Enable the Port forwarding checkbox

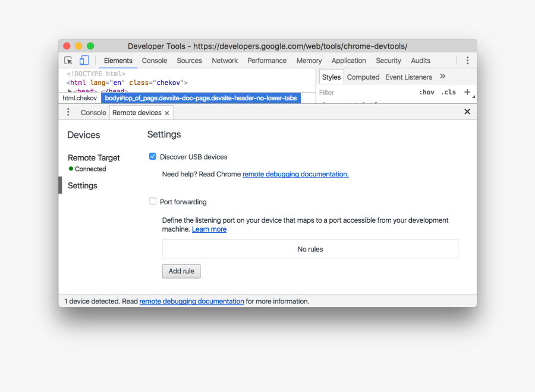coord(153,201)
